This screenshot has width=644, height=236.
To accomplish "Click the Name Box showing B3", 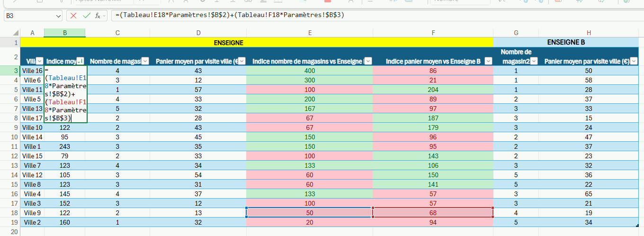I will pos(28,16).
